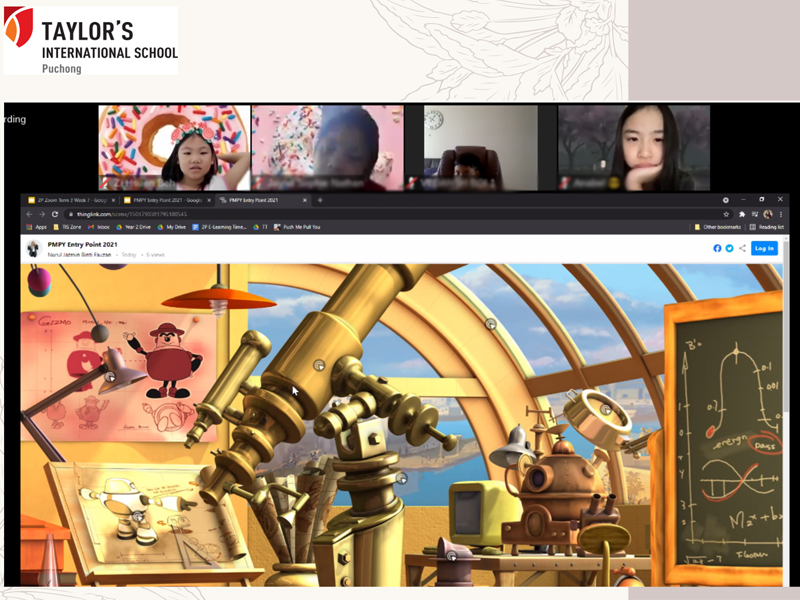Click the author avatar beside the scene title
This screenshot has height=600, width=800.
coord(34,248)
